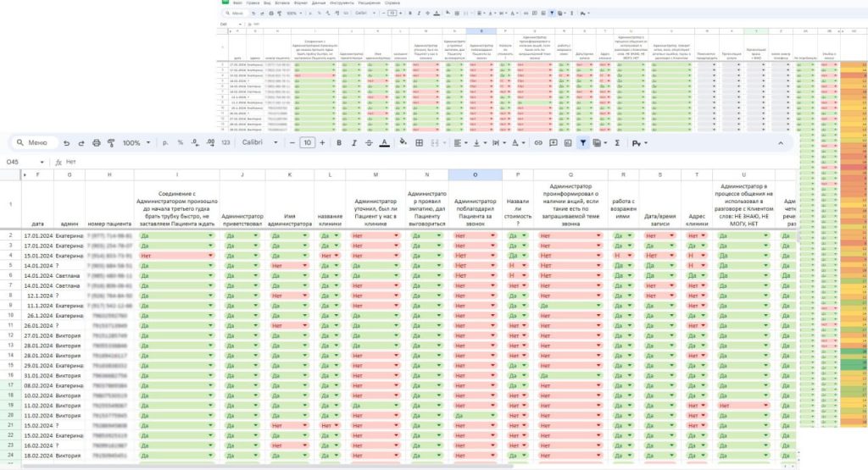Viewport: 868px width, 470px height.
Task: Click the sigma functions icon in the enlarged toolbar
Action: [617, 143]
